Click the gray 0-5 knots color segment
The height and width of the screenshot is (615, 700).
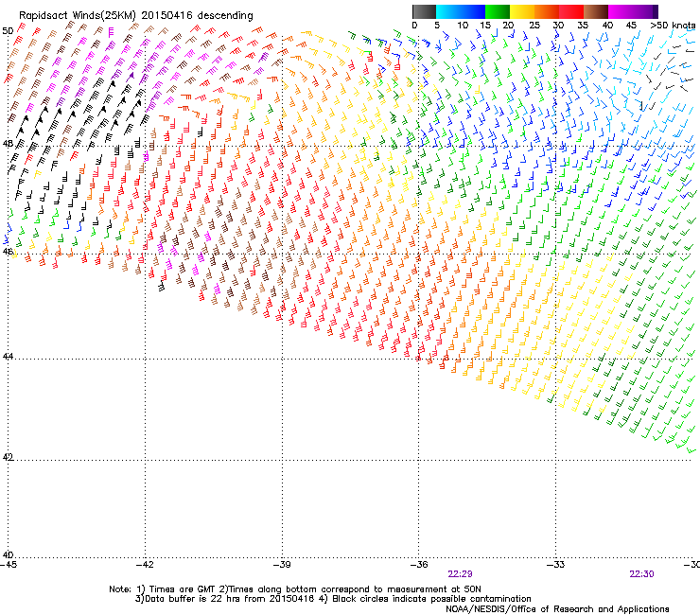coord(424,11)
